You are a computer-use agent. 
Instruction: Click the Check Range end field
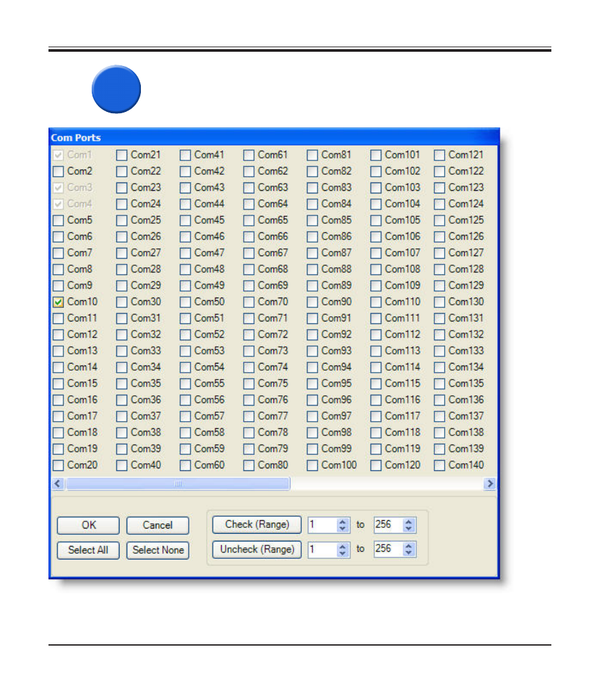(x=388, y=525)
